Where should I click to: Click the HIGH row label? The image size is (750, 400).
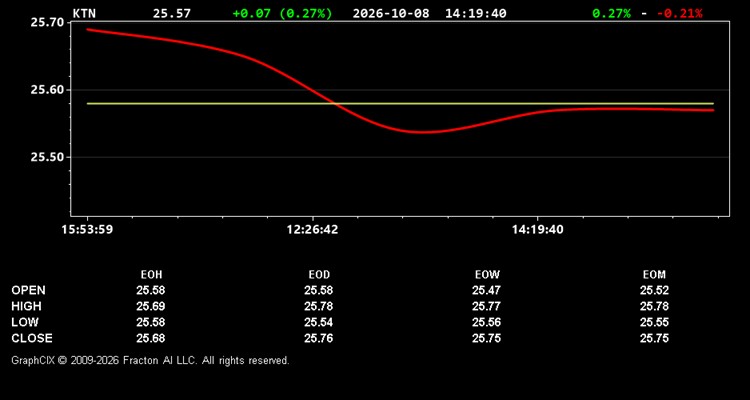tap(26, 306)
